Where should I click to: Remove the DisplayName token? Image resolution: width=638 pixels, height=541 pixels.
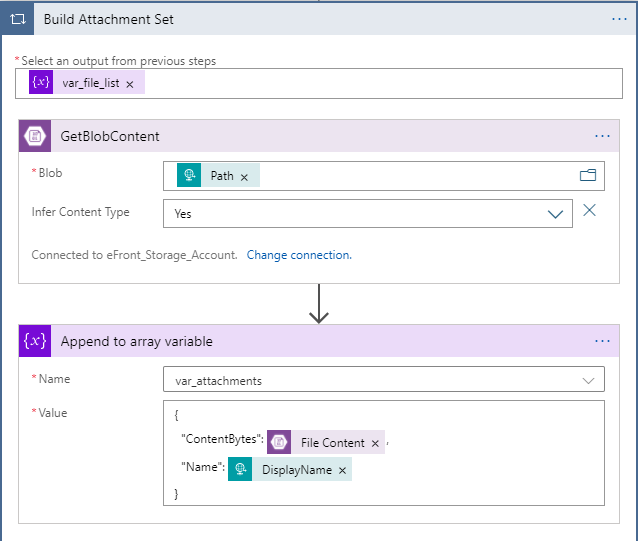pyautogui.click(x=342, y=470)
